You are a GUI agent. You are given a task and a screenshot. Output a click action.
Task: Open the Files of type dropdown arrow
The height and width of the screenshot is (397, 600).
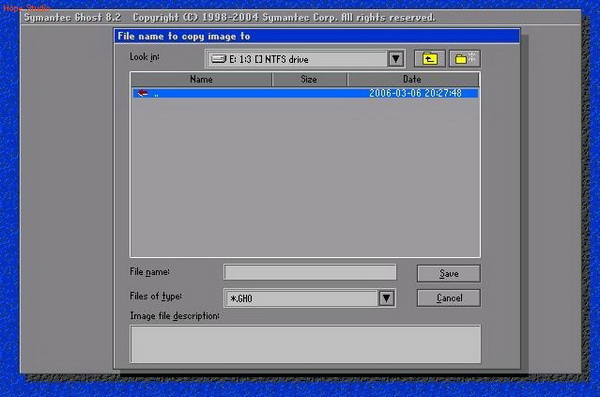click(x=386, y=298)
